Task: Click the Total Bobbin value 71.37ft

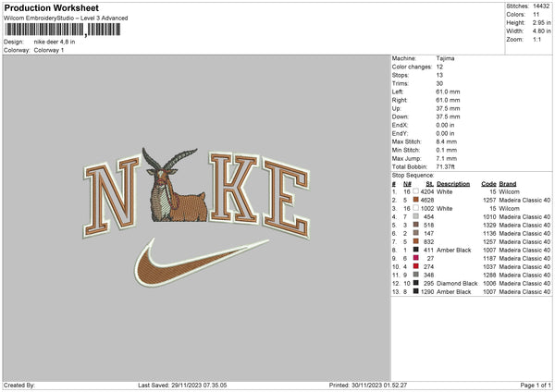Action: pyautogui.click(x=445, y=166)
